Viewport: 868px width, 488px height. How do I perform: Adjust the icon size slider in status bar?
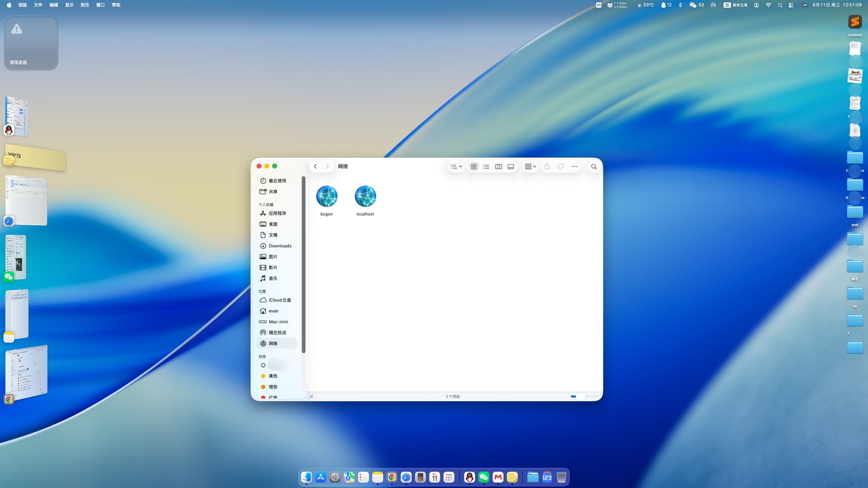pyautogui.click(x=580, y=396)
